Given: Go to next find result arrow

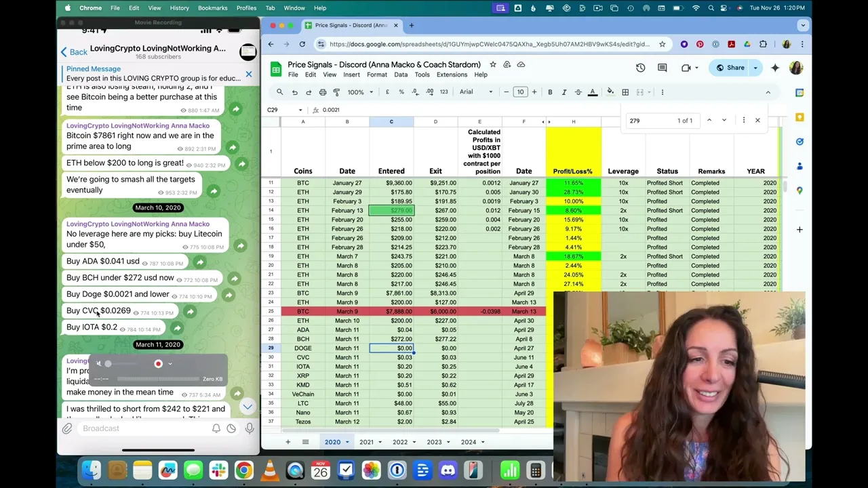Looking at the screenshot, I should (724, 121).
